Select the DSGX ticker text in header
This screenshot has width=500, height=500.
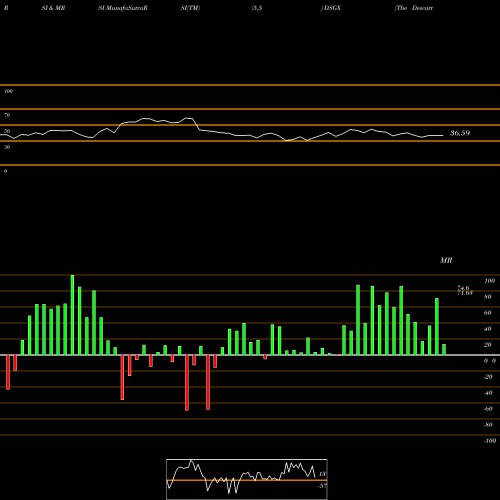tap(332, 8)
